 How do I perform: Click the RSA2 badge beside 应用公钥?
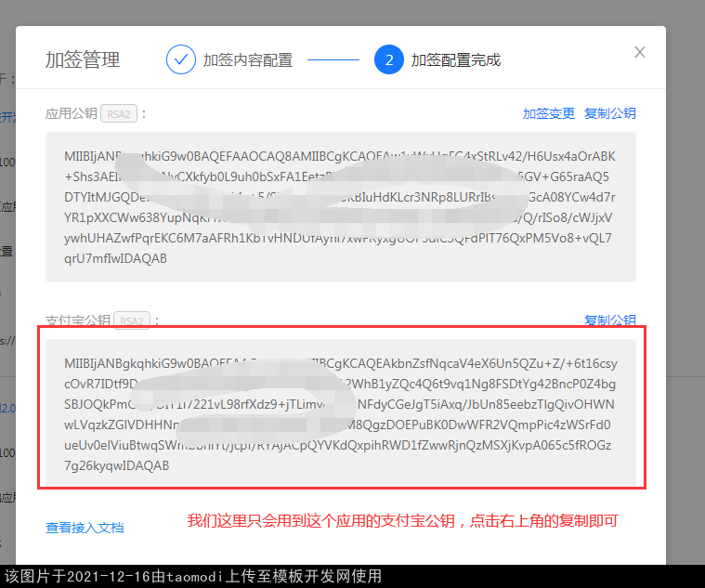point(119,114)
